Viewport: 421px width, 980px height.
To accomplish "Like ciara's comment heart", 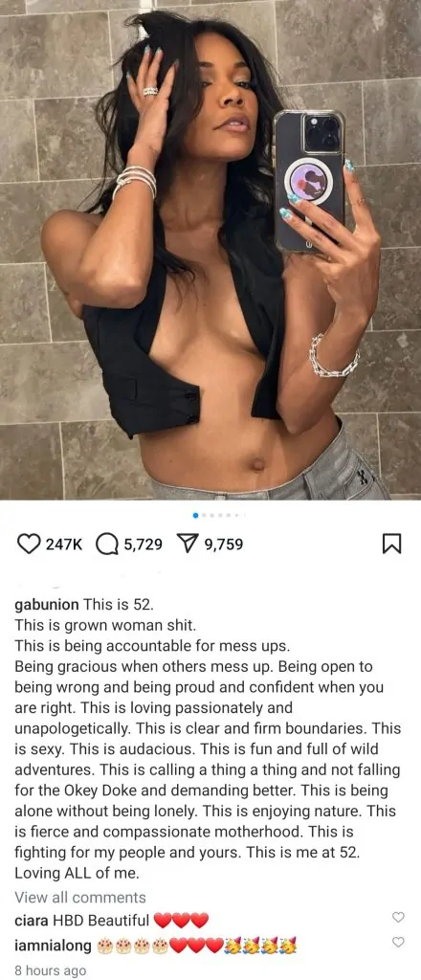I will click(x=398, y=917).
